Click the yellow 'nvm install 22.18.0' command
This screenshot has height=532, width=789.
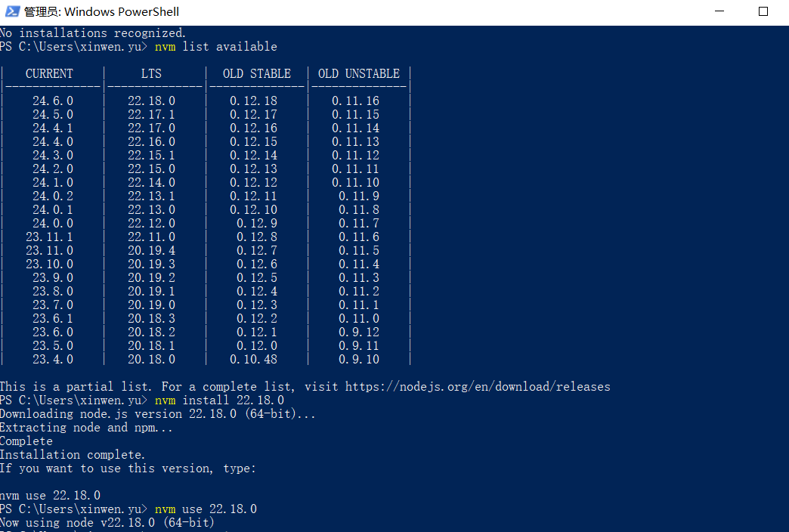pos(219,401)
